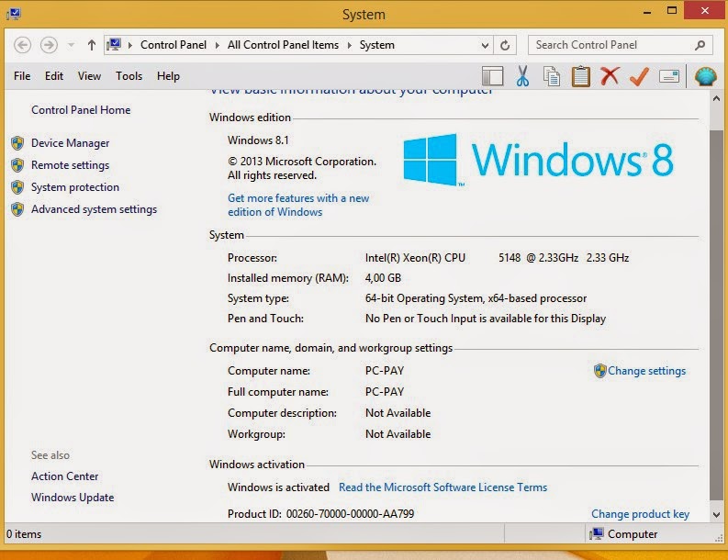Image resolution: width=728 pixels, height=560 pixels.
Task: Click the layout pane icon in toolbar
Action: click(493, 76)
